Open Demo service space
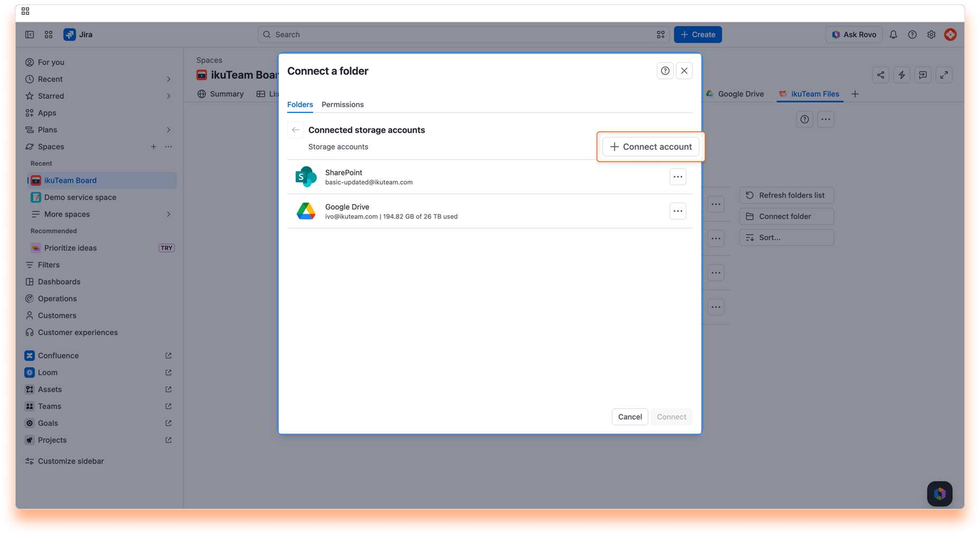This screenshot has width=980, height=535. pyautogui.click(x=102, y=197)
